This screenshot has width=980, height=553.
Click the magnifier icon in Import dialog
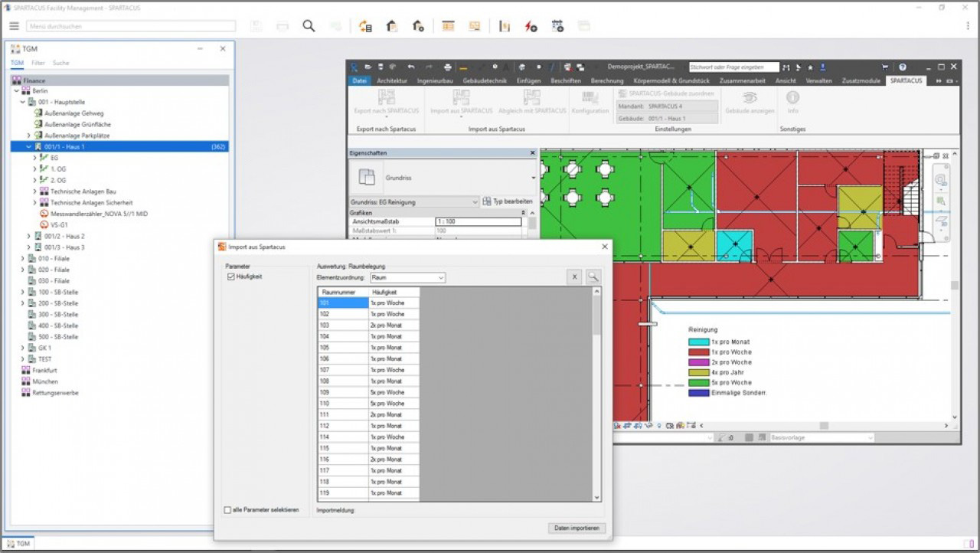(x=593, y=277)
